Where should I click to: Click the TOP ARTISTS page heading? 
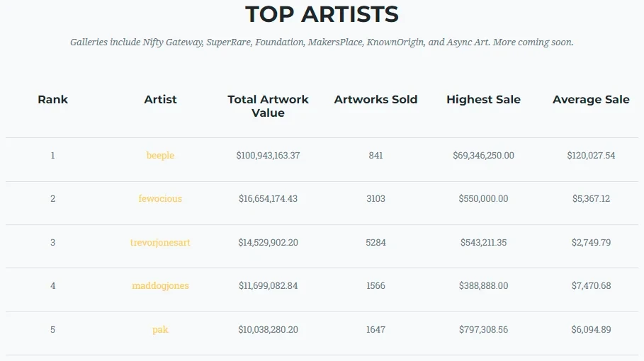pyautogui.click(x=322, y=14)
